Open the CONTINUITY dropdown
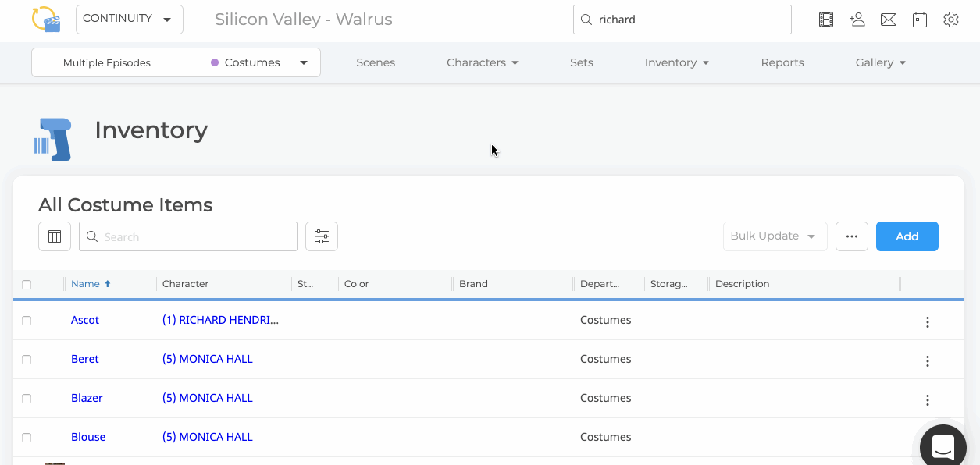The height and width of the screenshot is (465, 980). (129, 19)
